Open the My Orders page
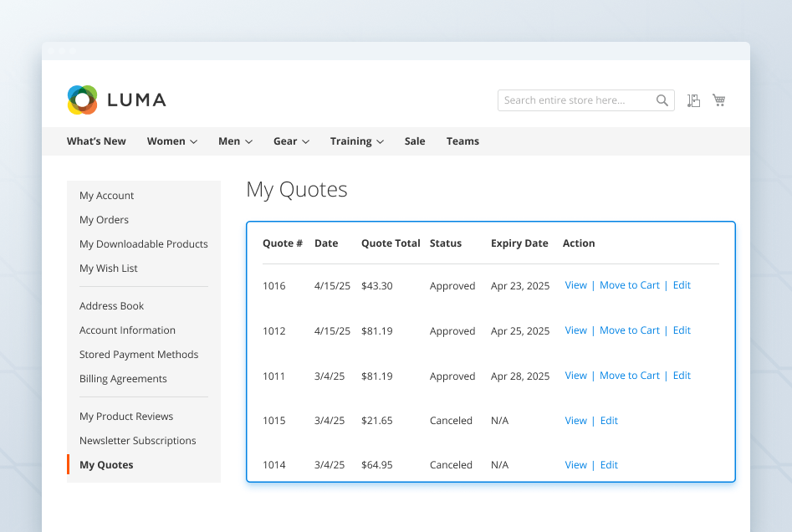792x532 pixels. (104, 219)
